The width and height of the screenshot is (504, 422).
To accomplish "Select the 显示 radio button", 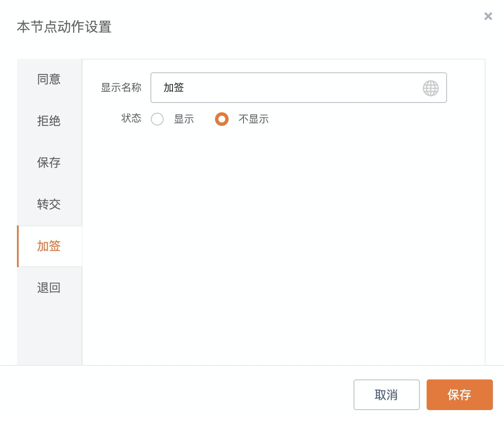I will pyautogui.click(x=157, y=119).
